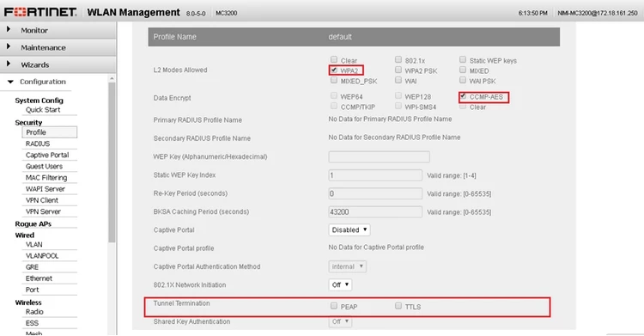Click the sidebar scroll up arrow
The height and width of the screenshot is (336, 644).
click(112, 78)
